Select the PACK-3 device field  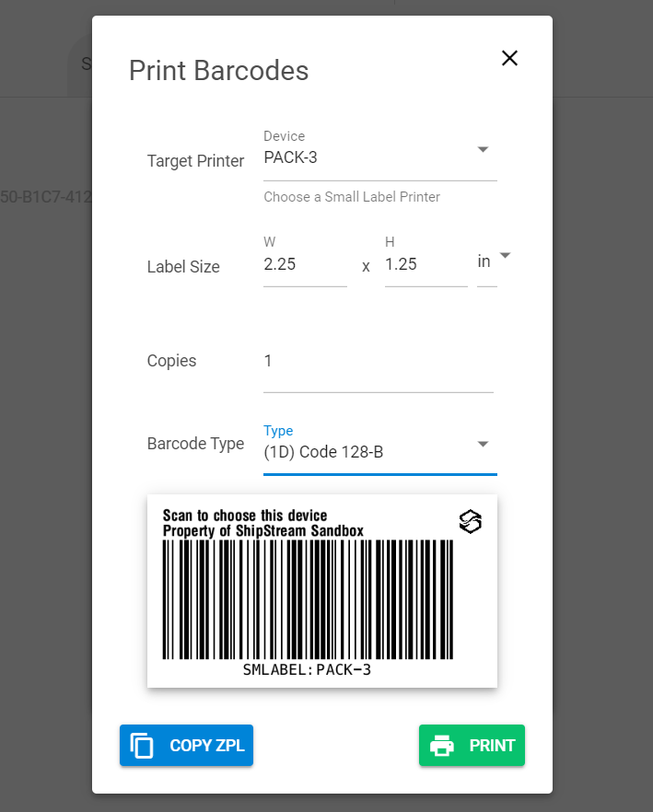368,157
